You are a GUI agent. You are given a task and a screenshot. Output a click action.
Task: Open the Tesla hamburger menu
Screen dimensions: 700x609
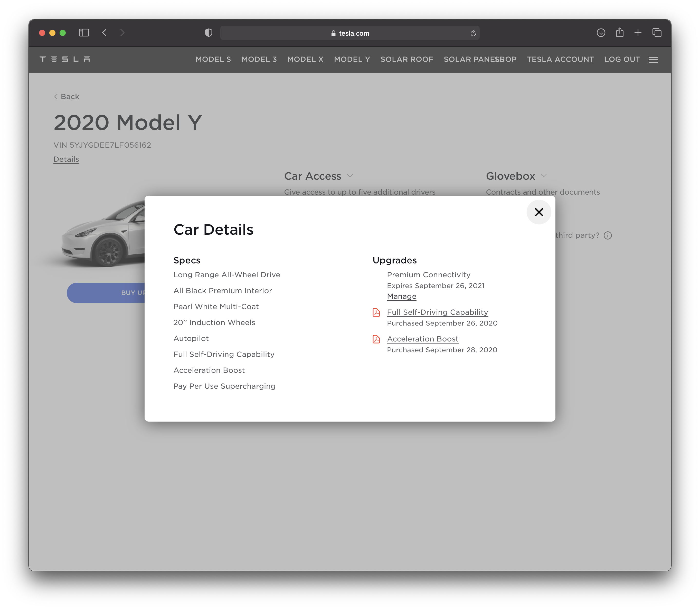coord(653,60)
